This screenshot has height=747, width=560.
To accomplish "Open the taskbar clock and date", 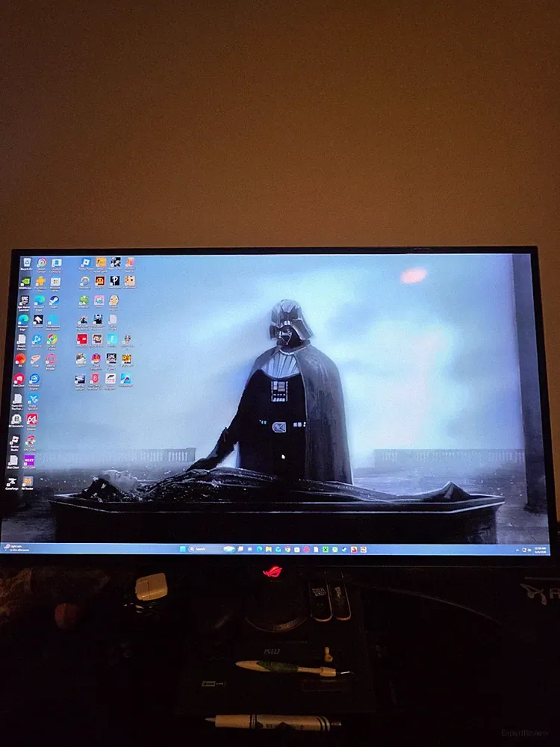I will (x=541, y=550).
